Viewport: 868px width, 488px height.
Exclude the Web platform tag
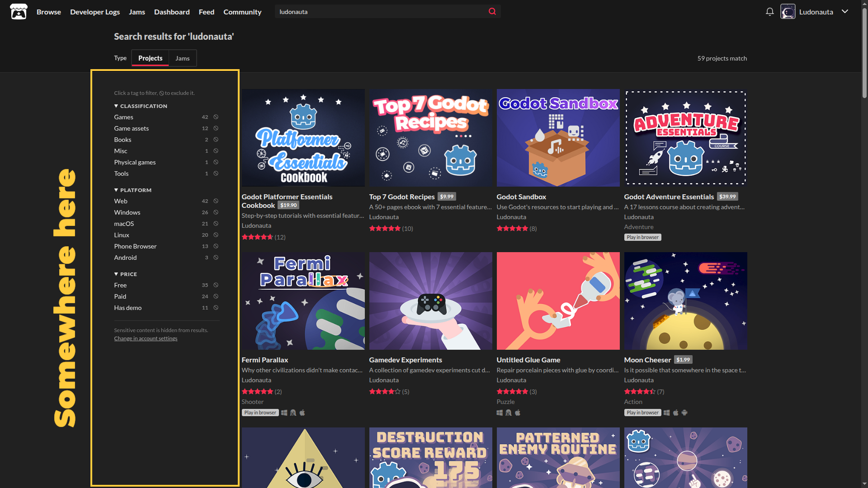(x=216, y=201)
